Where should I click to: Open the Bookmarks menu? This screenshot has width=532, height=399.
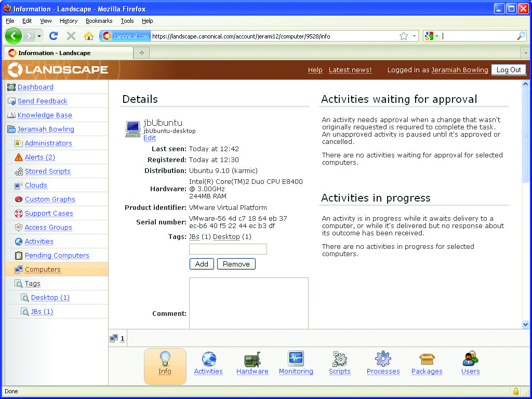pyautogui.click(x=99, y=21)
